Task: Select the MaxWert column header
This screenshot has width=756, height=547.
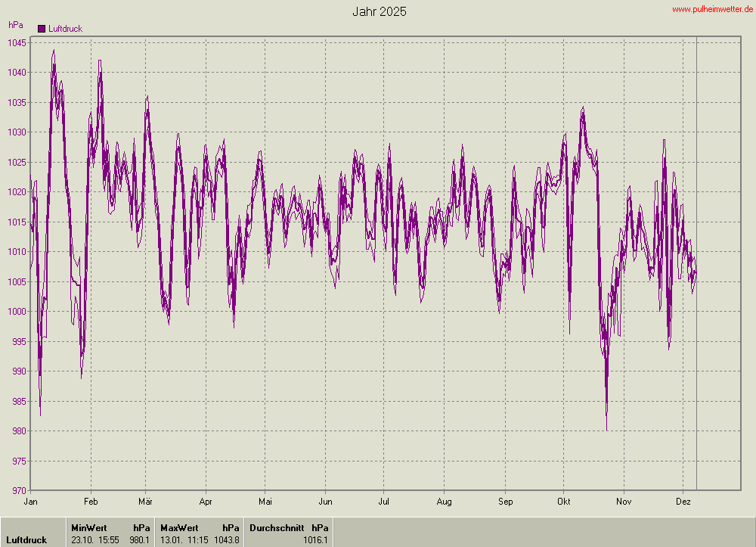Action: 178,527
